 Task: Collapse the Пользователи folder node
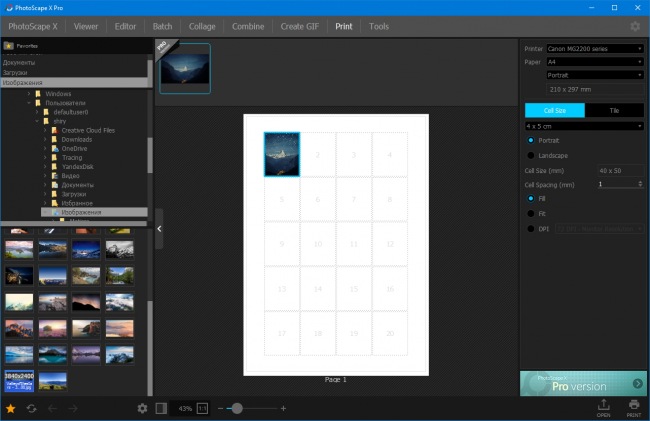pyautogui.click(x=29, y=103)
